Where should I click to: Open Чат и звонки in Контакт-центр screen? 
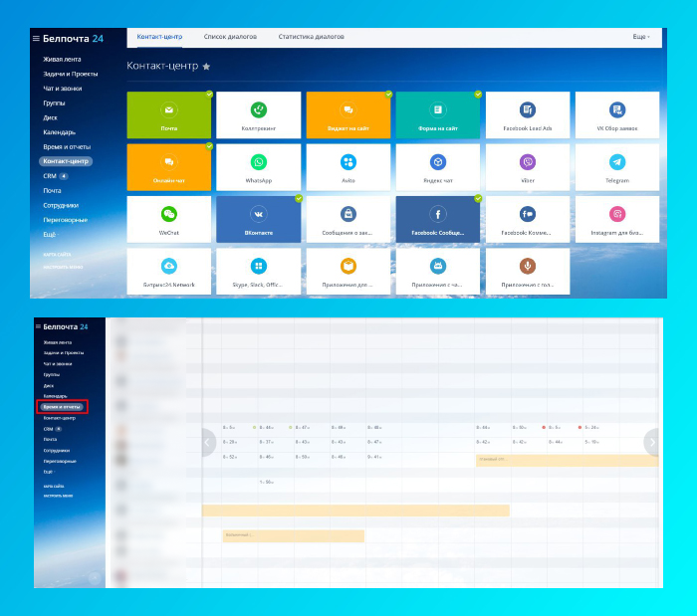[62, 89]
